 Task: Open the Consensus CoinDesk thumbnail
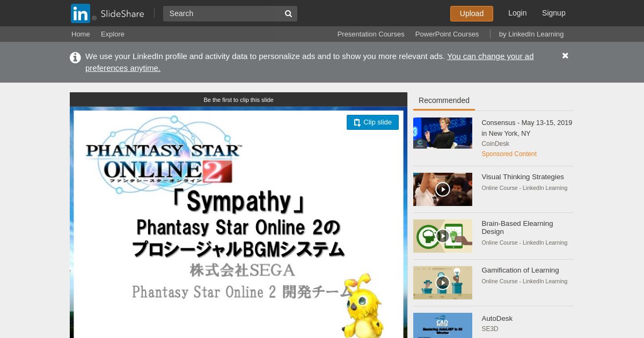click(x=443, y=133)
